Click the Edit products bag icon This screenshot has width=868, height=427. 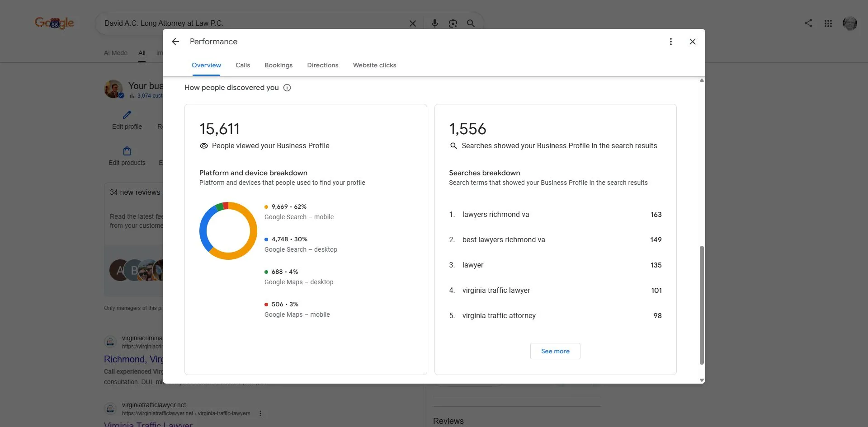[x=127, y=151]
